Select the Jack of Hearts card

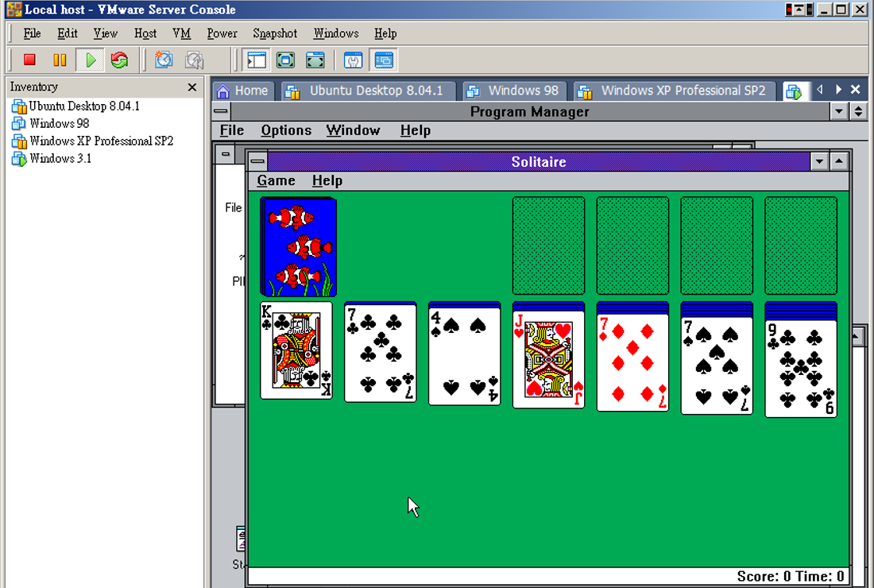click(548, 359)
